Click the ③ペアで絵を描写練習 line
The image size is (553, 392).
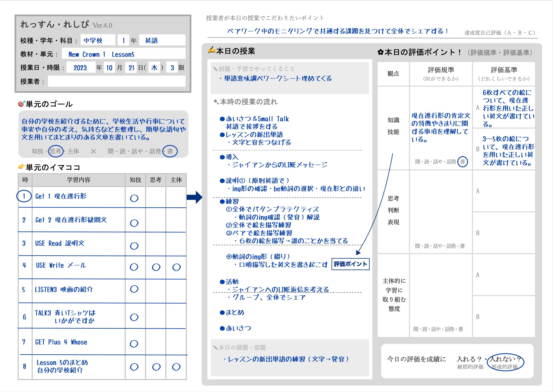(259, 233)
